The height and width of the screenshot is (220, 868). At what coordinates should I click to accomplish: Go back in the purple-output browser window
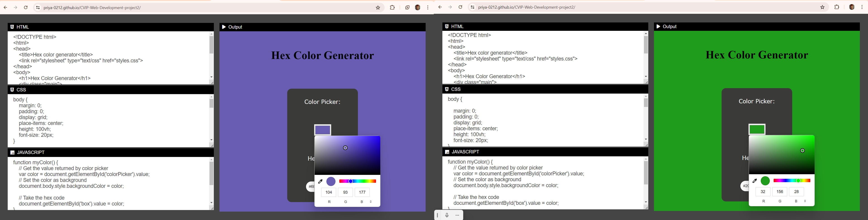point(5,7)
